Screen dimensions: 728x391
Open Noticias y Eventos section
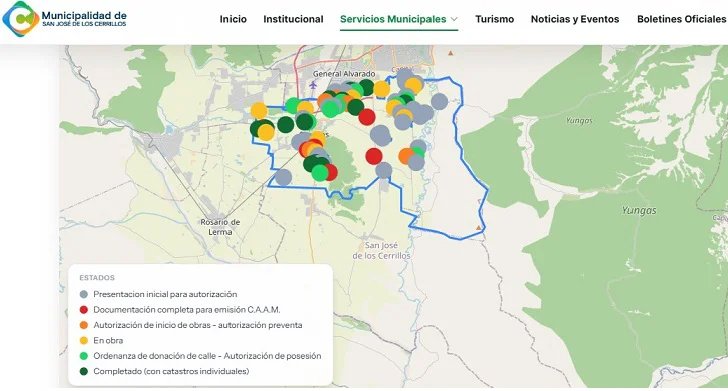575,19
